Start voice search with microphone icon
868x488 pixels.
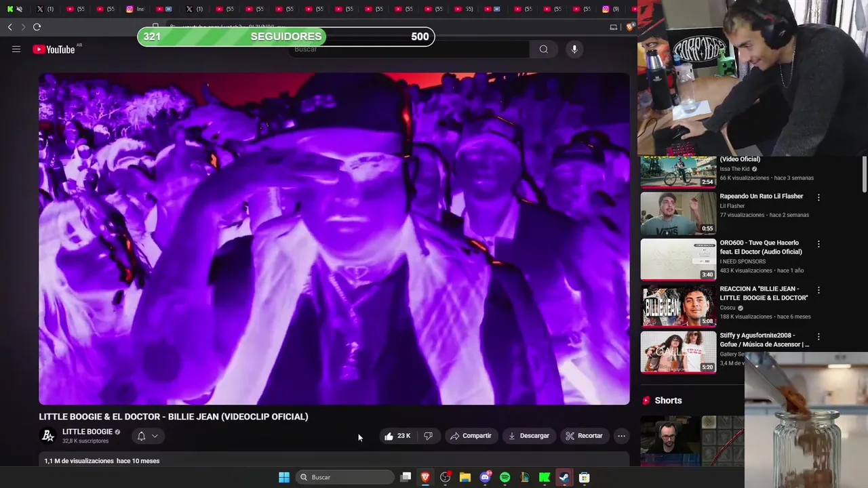coord(574,49)
